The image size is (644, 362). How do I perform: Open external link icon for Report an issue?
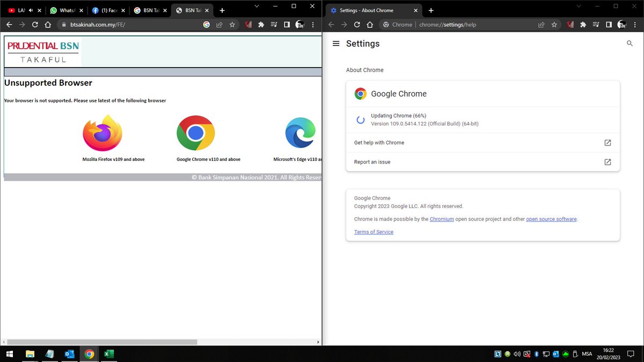(x=608, y=162)
